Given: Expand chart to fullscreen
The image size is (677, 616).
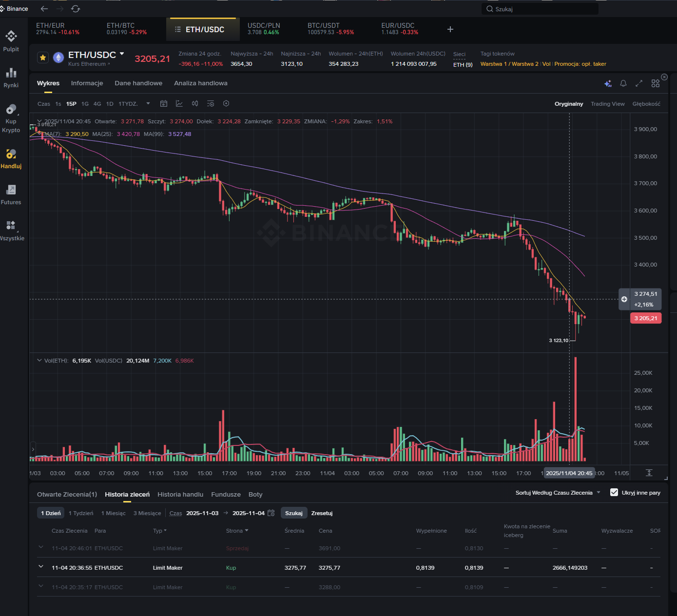Looking at the screenshot, I should coord(639,84).
